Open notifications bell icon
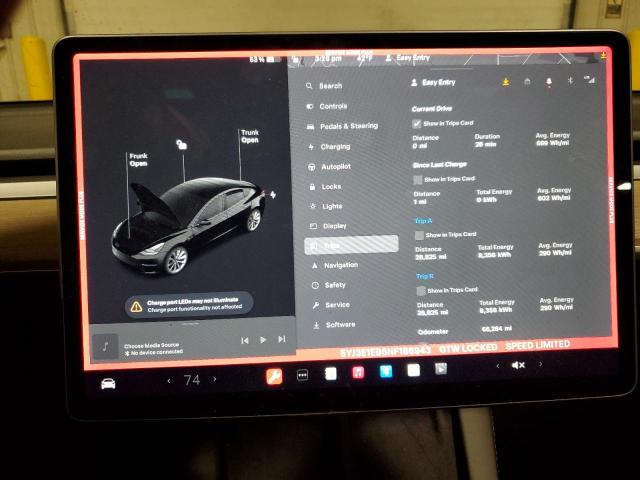The height and width of the screenshot is (480, 640). (x=549, y=82)
